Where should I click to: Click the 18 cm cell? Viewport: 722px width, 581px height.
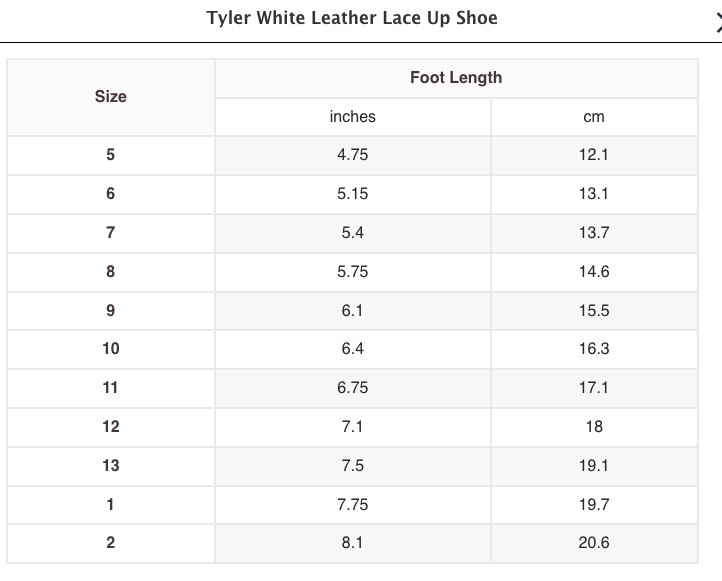click(594, 427)
